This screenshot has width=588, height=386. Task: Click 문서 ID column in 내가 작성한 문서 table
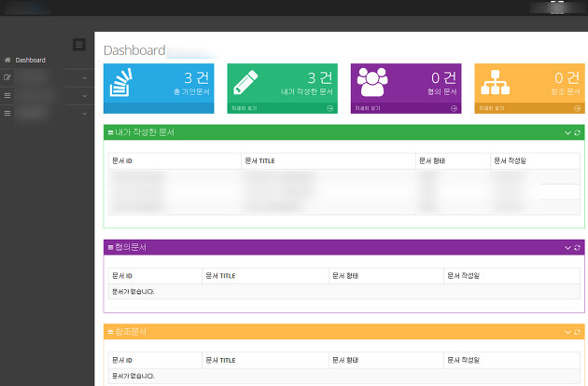click(x=175, y=160)
